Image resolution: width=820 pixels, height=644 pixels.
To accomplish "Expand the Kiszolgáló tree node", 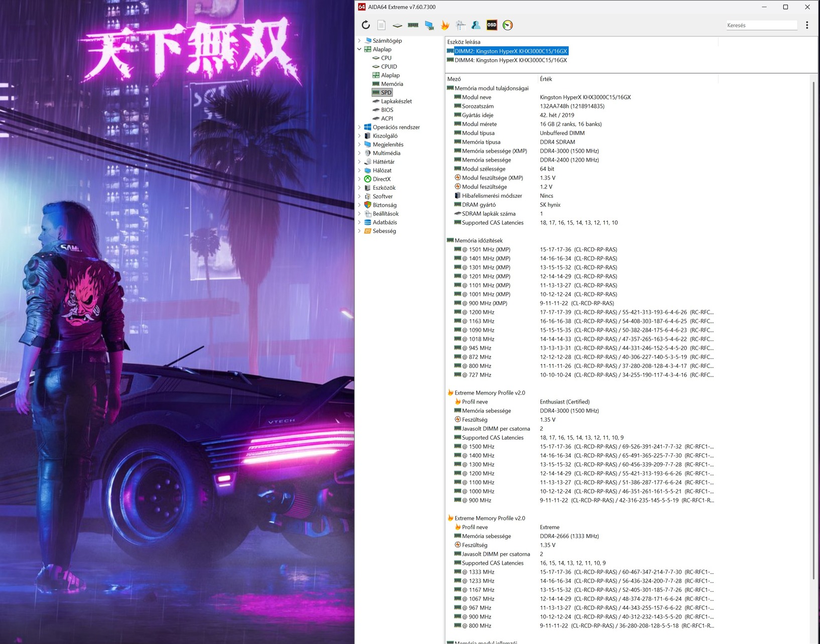I will 359,136.
